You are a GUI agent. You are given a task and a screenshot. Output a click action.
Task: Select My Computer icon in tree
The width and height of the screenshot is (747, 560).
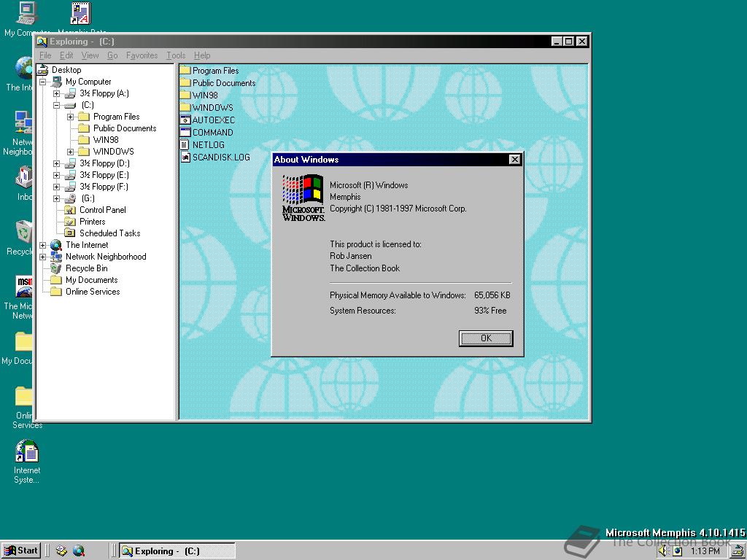coord(57,82)
